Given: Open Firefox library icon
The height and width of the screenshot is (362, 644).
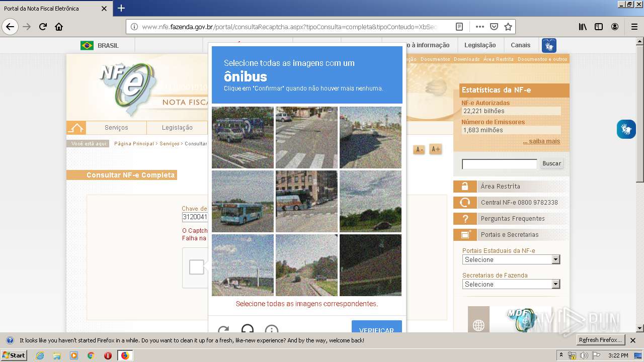Looking at the screenshot, I should tap(583, 27).
